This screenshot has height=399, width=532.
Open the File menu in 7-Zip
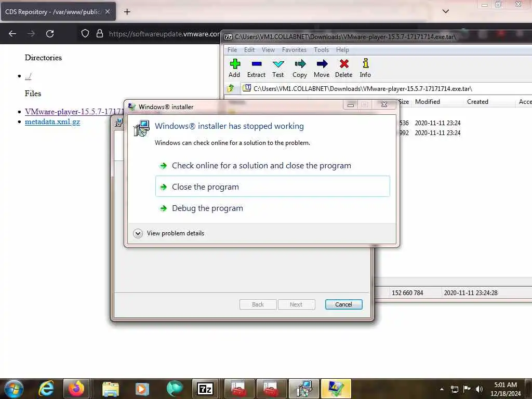[x=232, y=50]
